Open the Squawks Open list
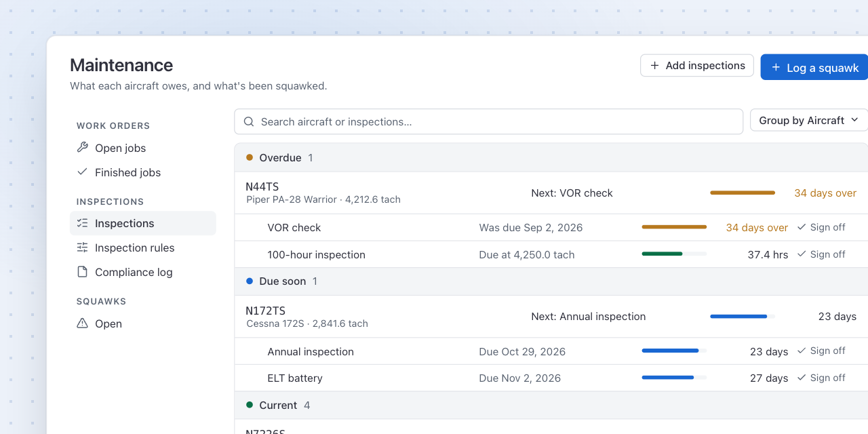Viewport: 868px width, 434px height. (x=142, y=323)
